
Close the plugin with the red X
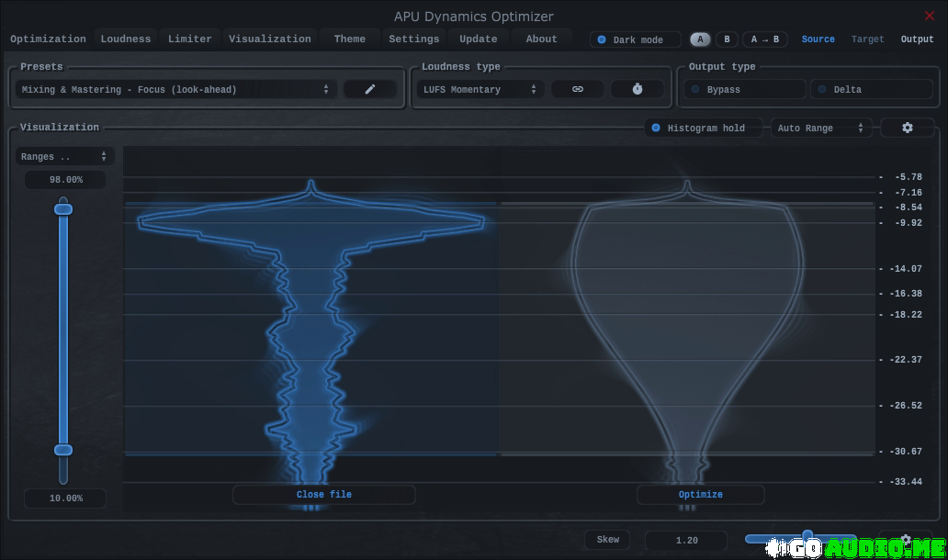pyautogui.click(x=930, y=16)
